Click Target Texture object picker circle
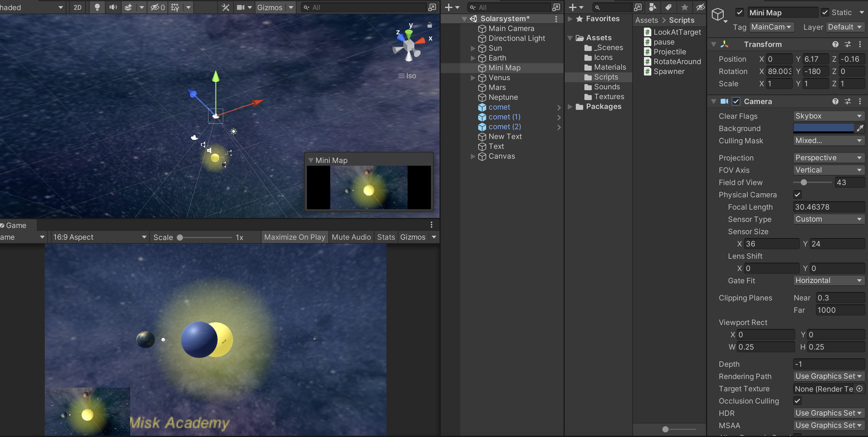The height and width of the screenshot is (437, 868). coord(860,389)
